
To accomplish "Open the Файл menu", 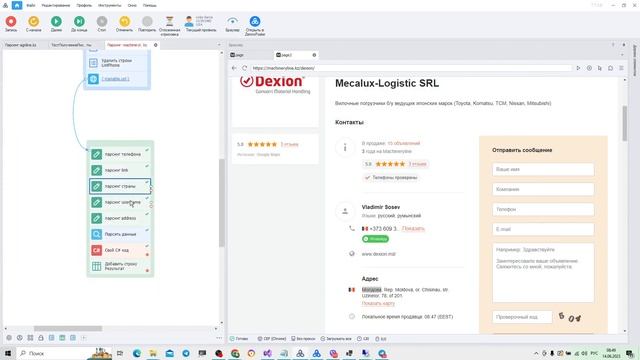I will click(31, 6).
